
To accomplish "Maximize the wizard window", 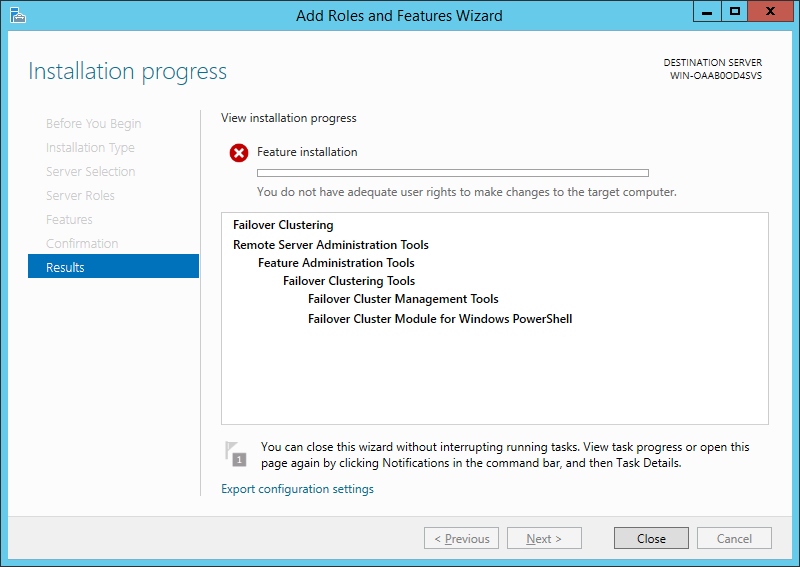I will 735,12.
